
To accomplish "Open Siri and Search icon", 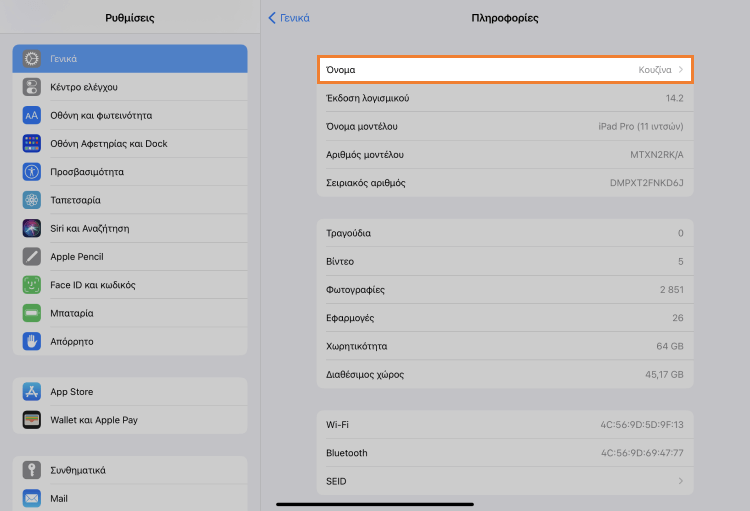I will coord(32,228).
